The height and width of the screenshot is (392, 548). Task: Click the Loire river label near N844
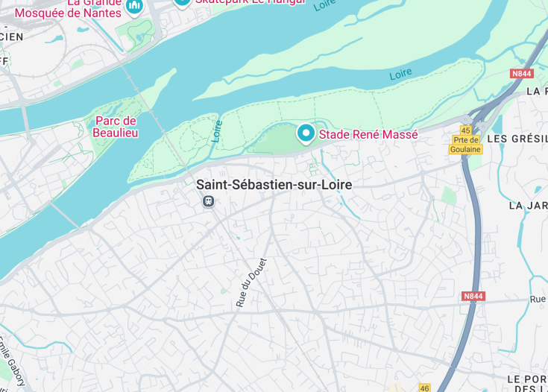point(400,74)
